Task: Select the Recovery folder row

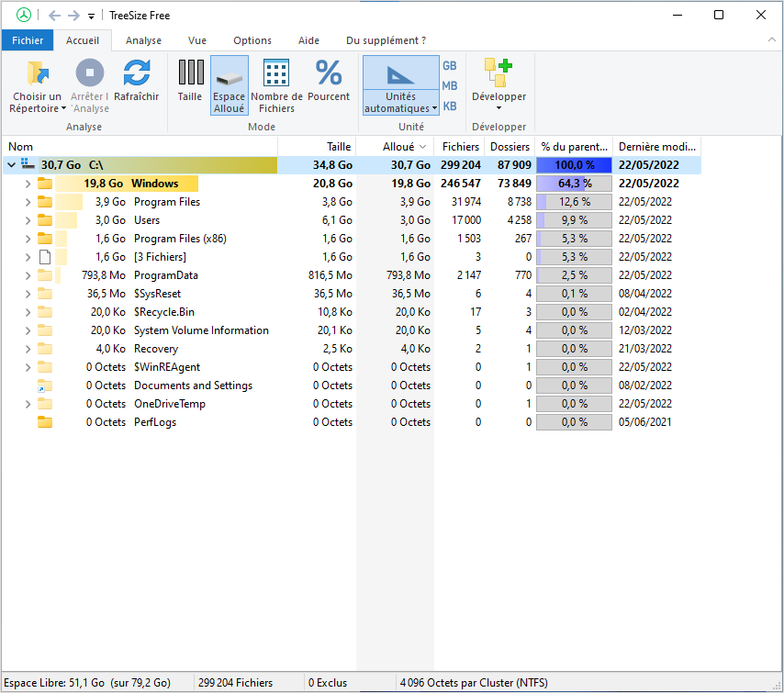Action: click(352, 349)
